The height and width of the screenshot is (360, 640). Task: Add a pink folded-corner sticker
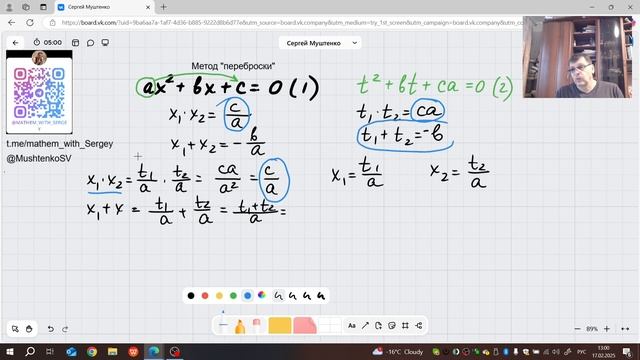point(304,326)
